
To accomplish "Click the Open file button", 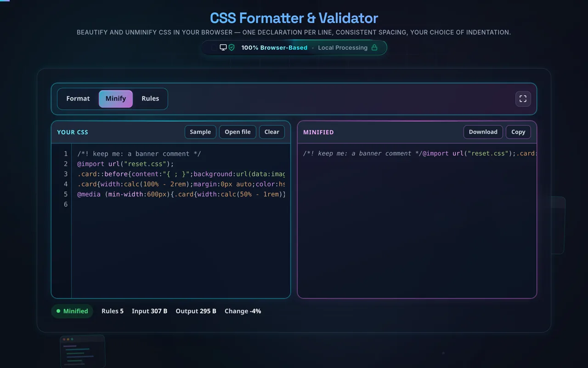I will pyautogui.click(x=237, y=132).
